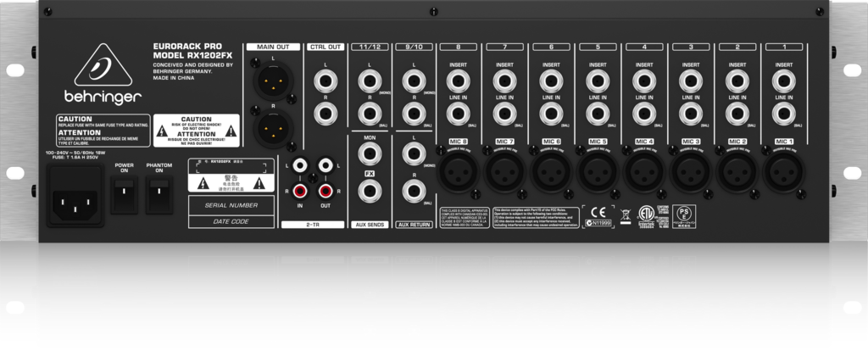Click the SERIAL NUMBER field
This screenshot has width=868, height=351.
(231, 205)
